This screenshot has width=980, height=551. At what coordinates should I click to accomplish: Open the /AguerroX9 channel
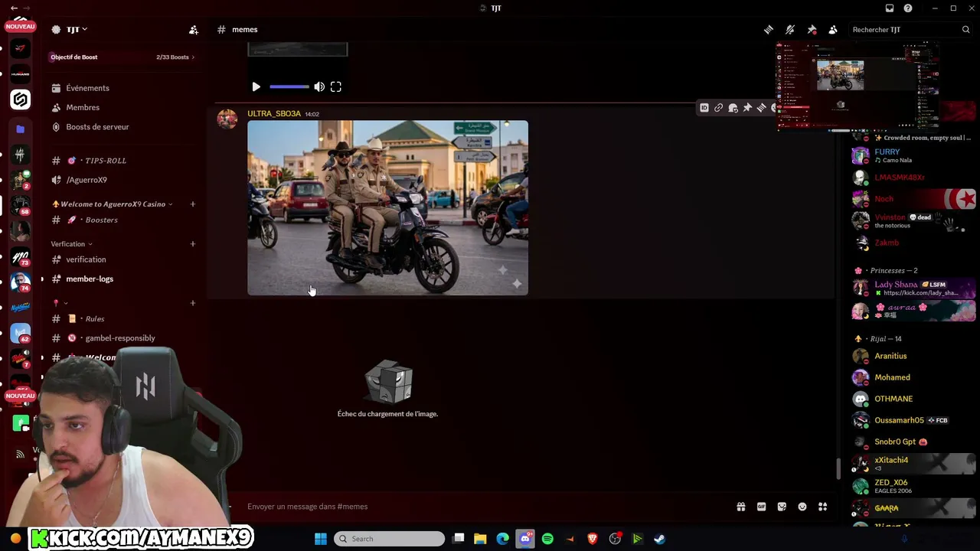pyautogui.click(x=87, y=180)
